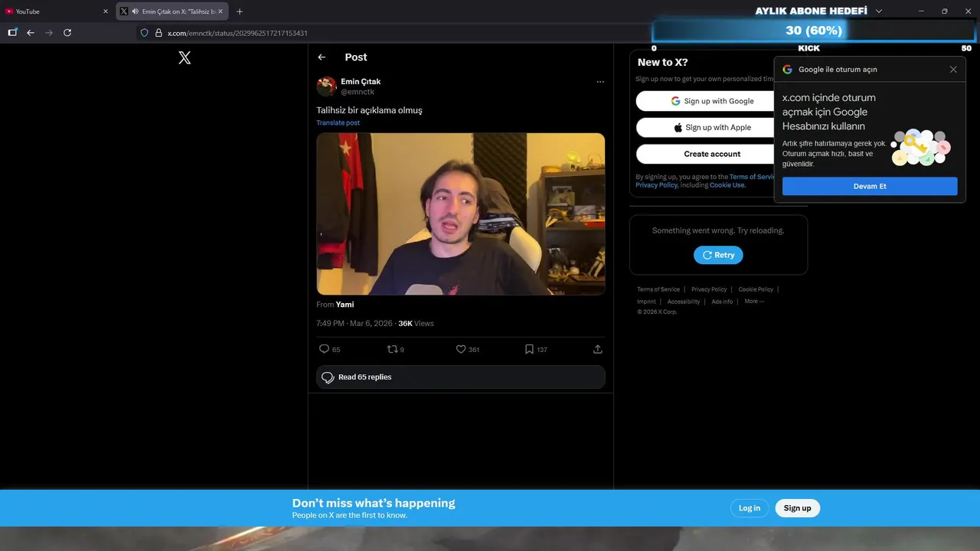Open the three-dot menu on Emin Çıtak's post

click(600, 82)
